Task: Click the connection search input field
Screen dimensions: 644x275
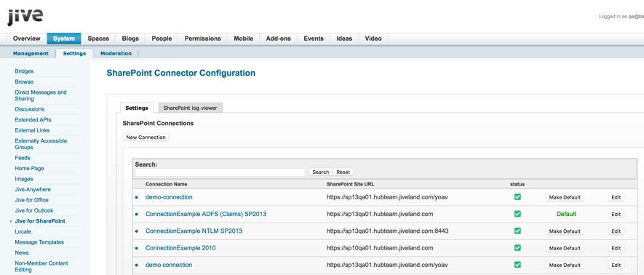Action: click(220, 172)
